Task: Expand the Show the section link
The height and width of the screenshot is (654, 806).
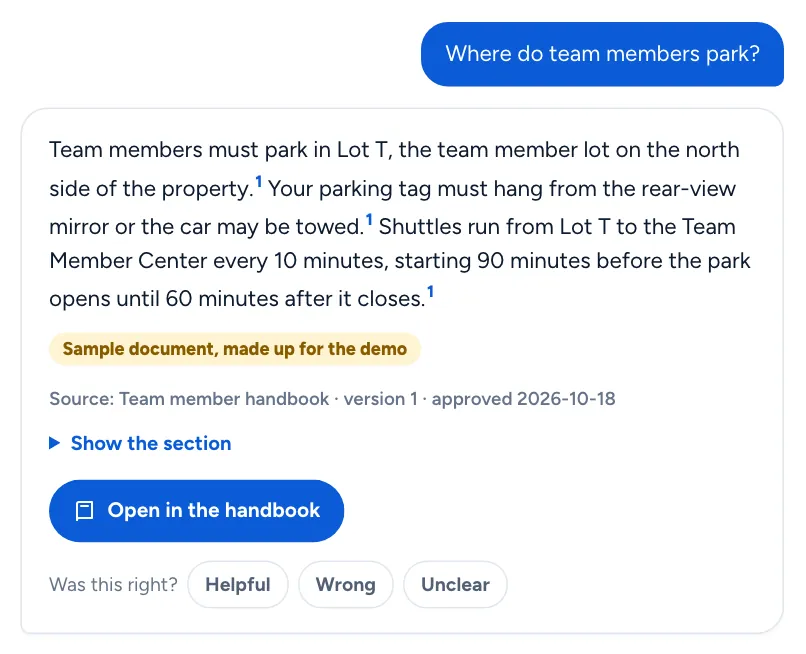Action: pyautogui.click(x=151, y=443)
